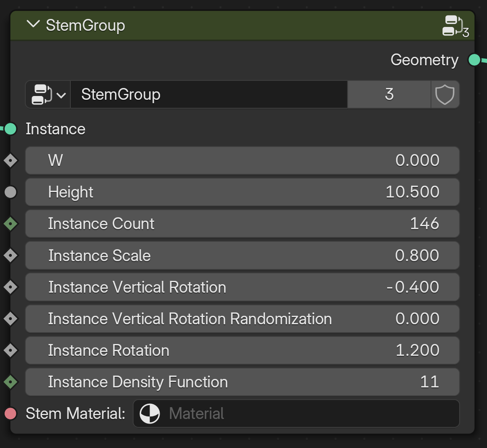This screenshot has height=448, width=487.
Task: Click the material sphere icon in Stem Material field
Action: click(149, 413)
